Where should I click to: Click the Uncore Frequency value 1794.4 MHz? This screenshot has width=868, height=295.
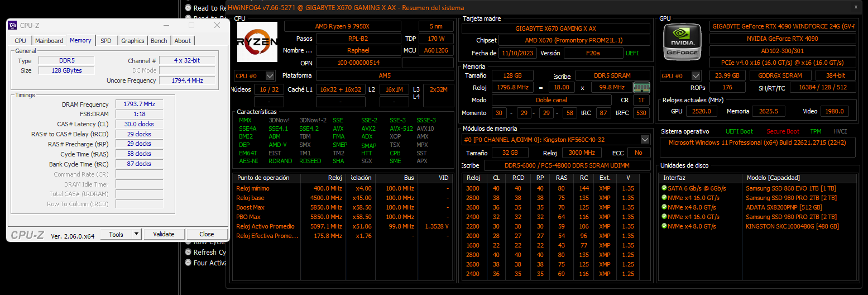pos(187,80)
